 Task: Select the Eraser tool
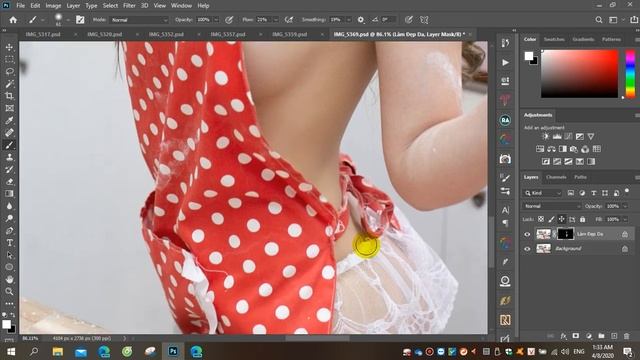pos(9,182)
